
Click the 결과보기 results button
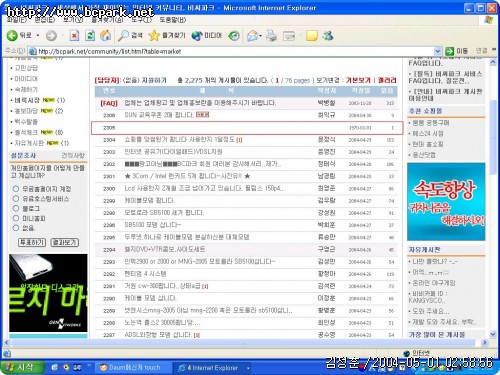tap(65, 242)
